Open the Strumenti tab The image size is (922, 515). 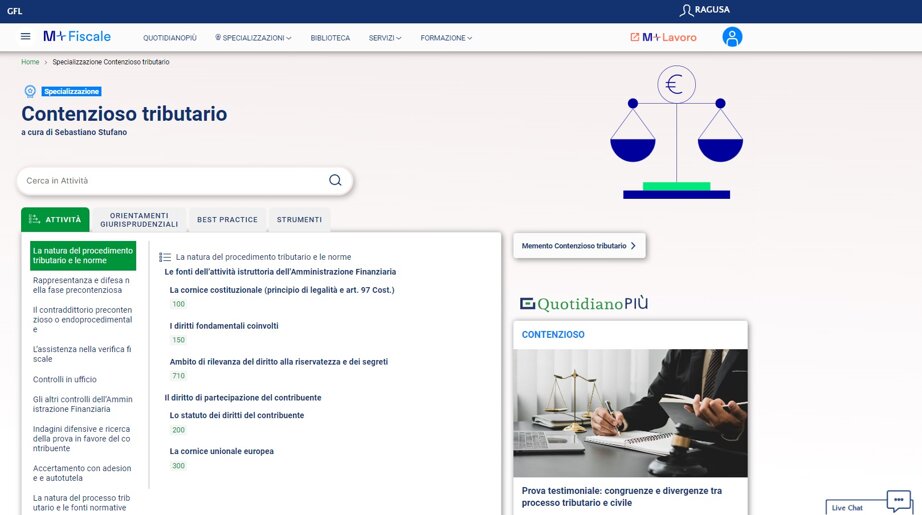click(299, 220)
